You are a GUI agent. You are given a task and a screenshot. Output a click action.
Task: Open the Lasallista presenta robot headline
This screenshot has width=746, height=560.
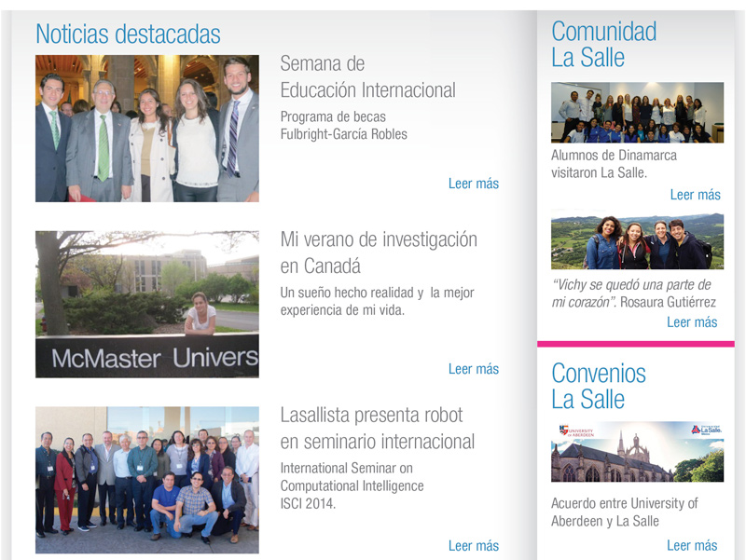click(x=377, y=428)
